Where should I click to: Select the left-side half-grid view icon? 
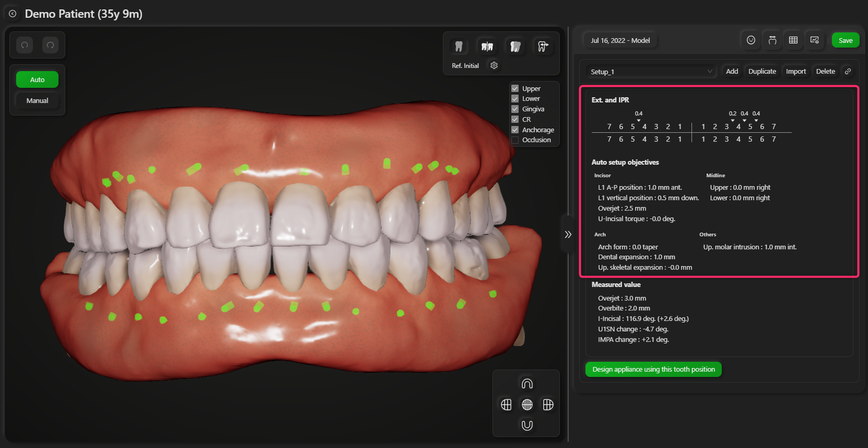point(506,405)
